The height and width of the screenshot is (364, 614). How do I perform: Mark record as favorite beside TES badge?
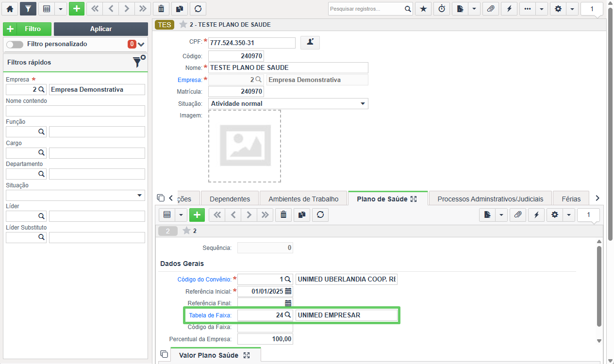(x=183, y=24)
